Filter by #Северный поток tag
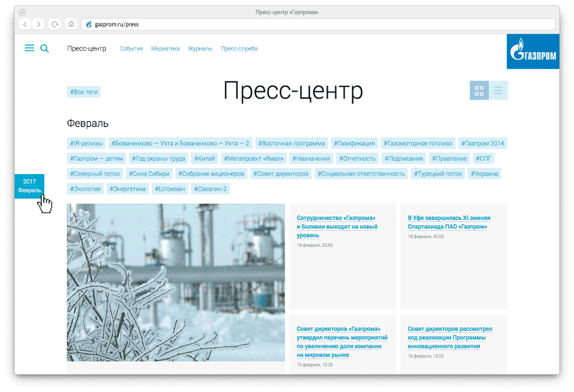 pos(95,174)
